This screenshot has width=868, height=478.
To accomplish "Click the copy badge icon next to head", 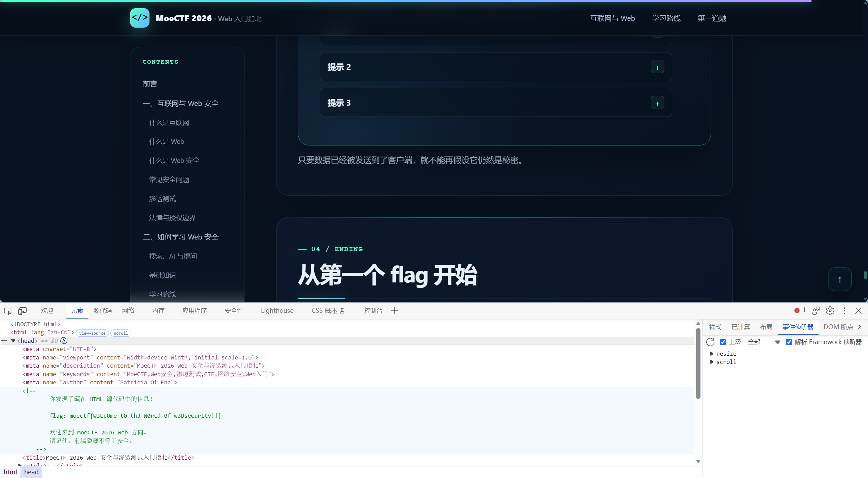I will [x=64, y=340].
